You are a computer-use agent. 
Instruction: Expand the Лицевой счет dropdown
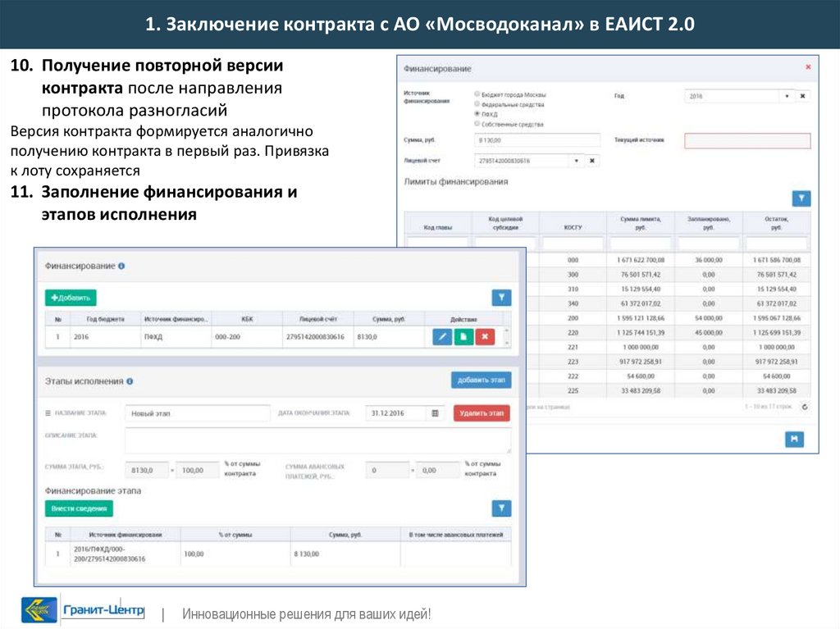point(577,161)
